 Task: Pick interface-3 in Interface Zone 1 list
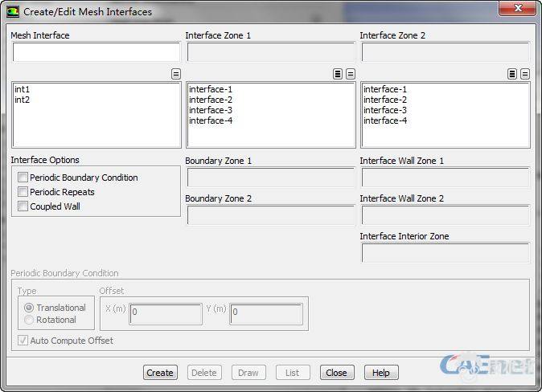[x=211, y=110]
